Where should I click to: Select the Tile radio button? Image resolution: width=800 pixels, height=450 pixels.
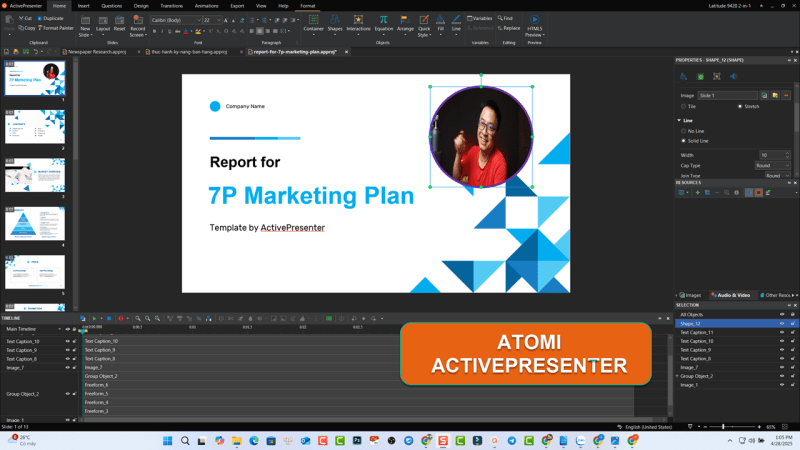682,106
